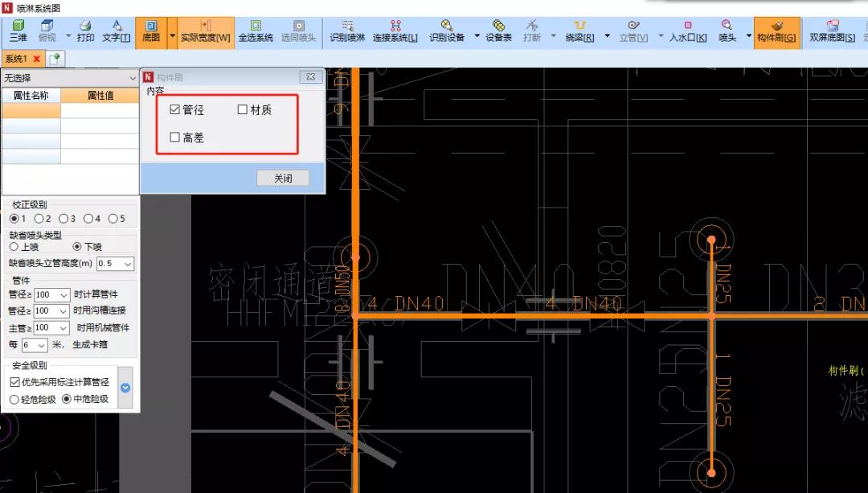
Task: Click the sprinkler head at pipe bottom right
Action: coord(711,473)
